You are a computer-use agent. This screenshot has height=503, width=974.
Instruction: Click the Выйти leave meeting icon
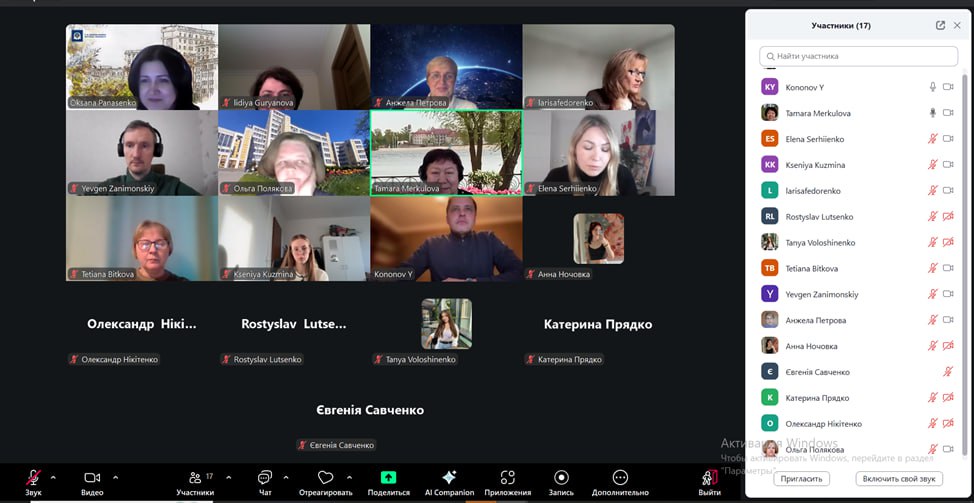pyautogui.click(x=710, y=478)
